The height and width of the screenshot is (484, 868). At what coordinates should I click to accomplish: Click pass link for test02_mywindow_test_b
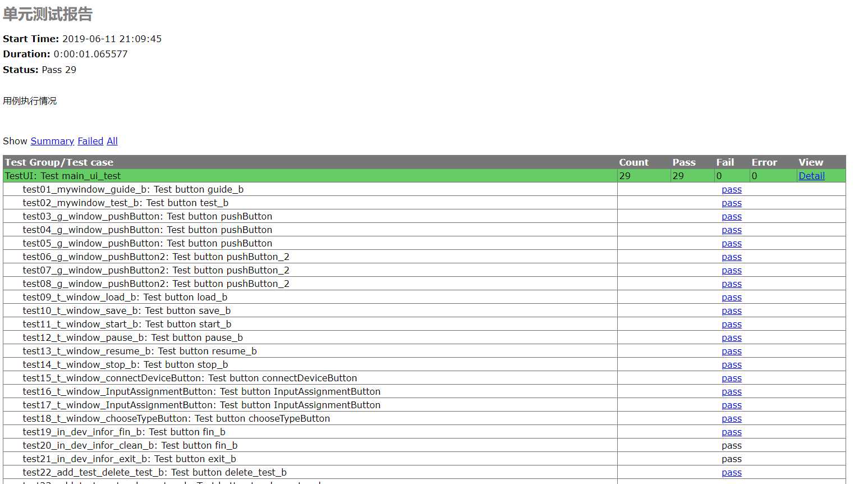[732, 203]
